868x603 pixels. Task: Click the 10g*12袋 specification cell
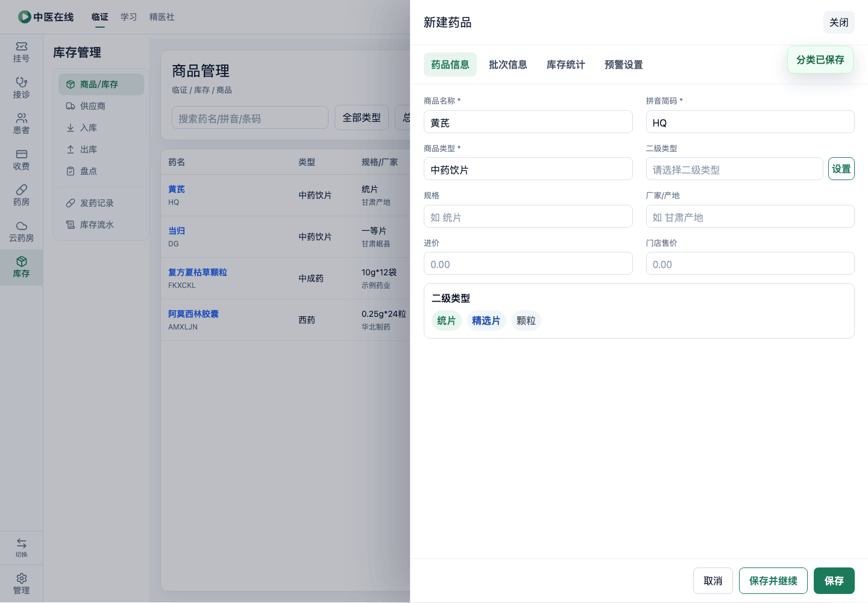379,272
